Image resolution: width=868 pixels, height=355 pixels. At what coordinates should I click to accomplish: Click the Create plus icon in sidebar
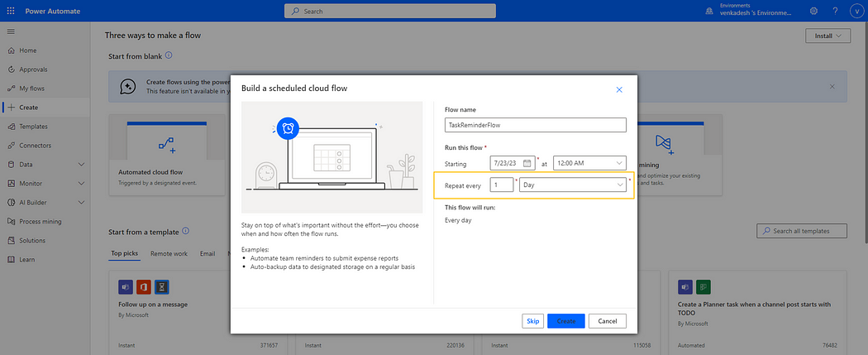pyautogui.click(x=11, y=108)
